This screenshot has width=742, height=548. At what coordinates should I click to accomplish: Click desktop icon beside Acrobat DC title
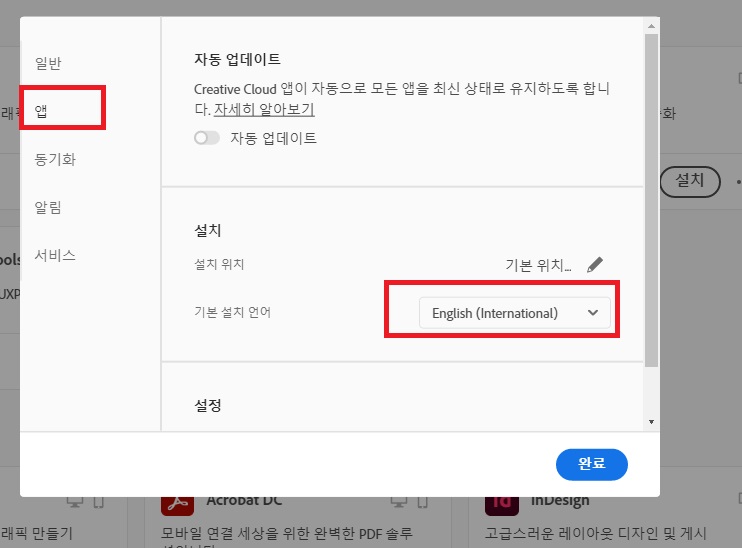tap(399, 502)
